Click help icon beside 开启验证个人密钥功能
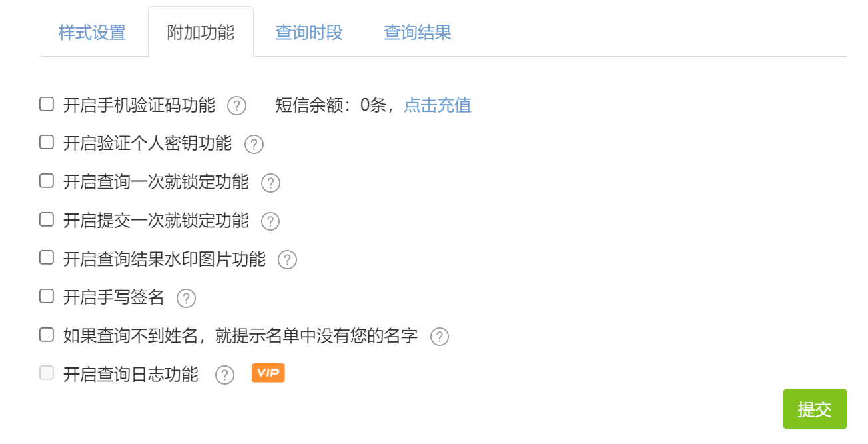 click(x=254, y=145)
